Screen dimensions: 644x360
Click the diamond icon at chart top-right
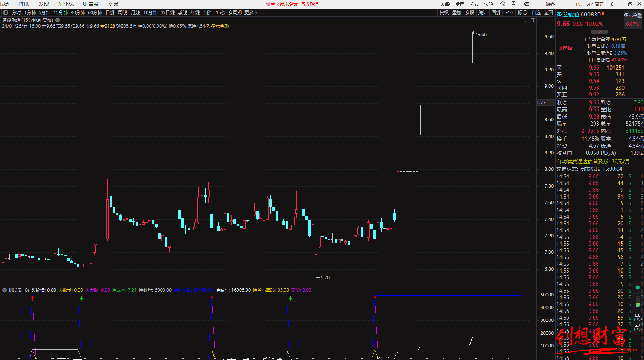(526, 20)
